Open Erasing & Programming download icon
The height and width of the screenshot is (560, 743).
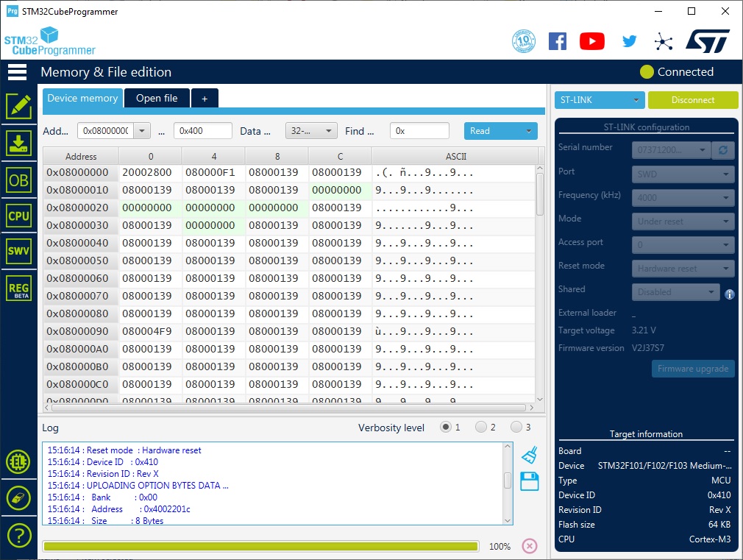(x=19, y=143)
